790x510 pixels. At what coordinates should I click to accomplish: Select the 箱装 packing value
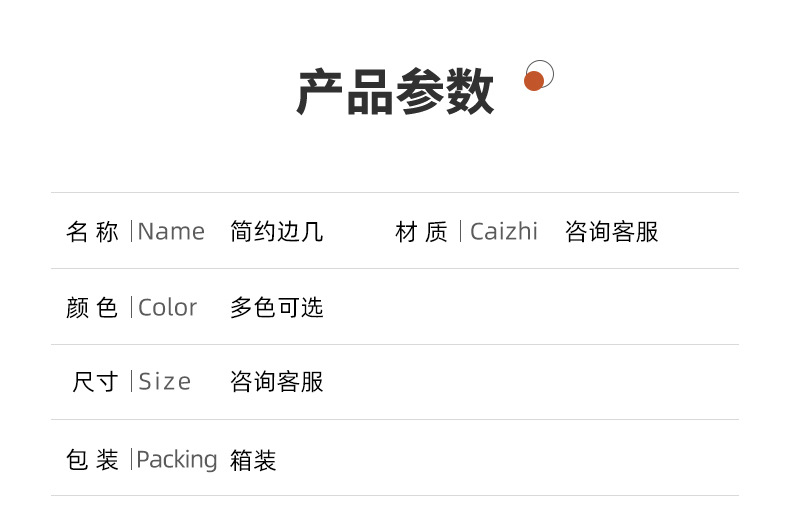click(x=253, y=460)
